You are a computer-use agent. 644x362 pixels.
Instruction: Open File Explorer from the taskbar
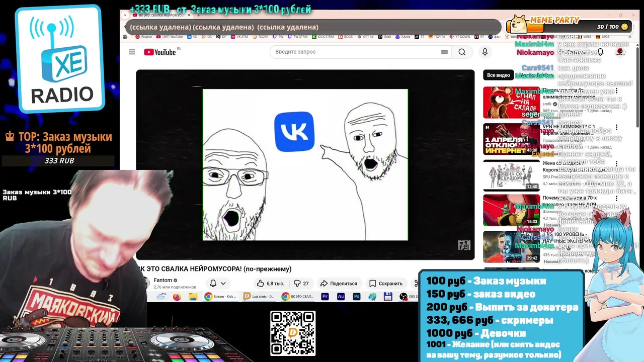193,297
